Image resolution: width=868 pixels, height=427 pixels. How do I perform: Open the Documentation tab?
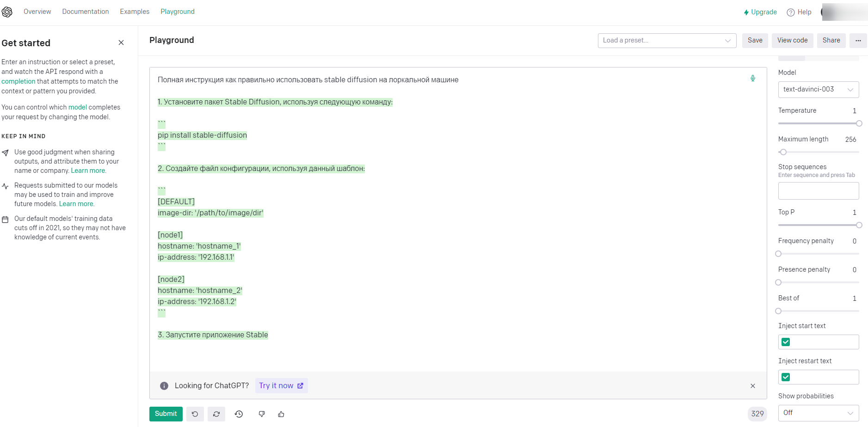pyautogui.click(x=86, y=12)
